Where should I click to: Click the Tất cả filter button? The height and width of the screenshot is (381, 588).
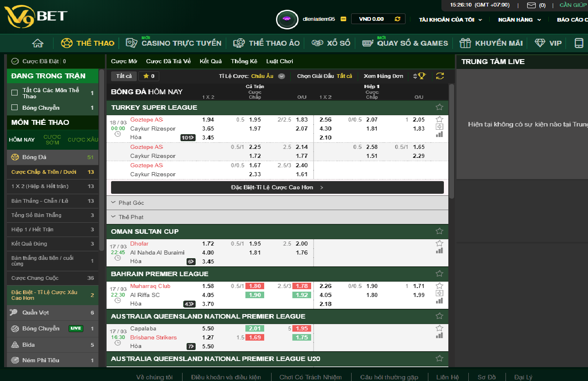(x=124, y=76)
